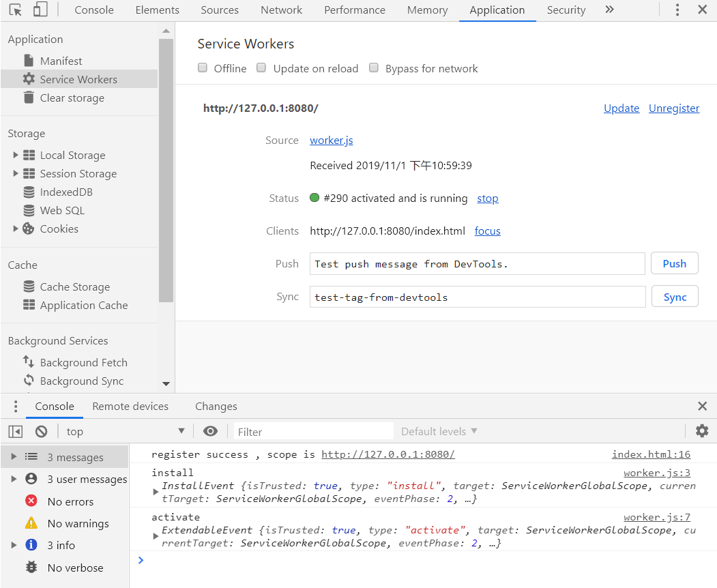Click the stop link
Image resolution: width=717 pixels, height=588 pixels.
pos(488,199)
